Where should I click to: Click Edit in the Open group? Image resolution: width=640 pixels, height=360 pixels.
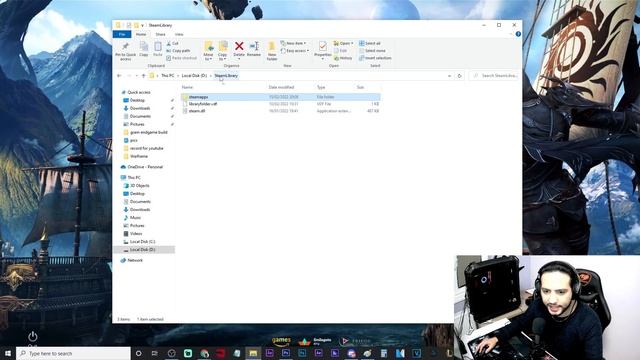click(x=340, y=51)
